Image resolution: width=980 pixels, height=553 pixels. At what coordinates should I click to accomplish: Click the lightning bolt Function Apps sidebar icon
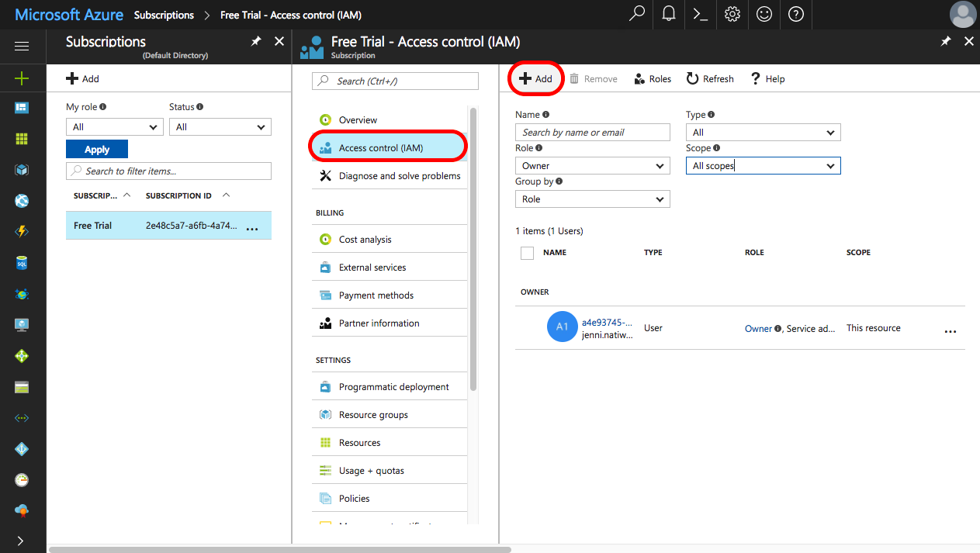(x=22, y=232)
